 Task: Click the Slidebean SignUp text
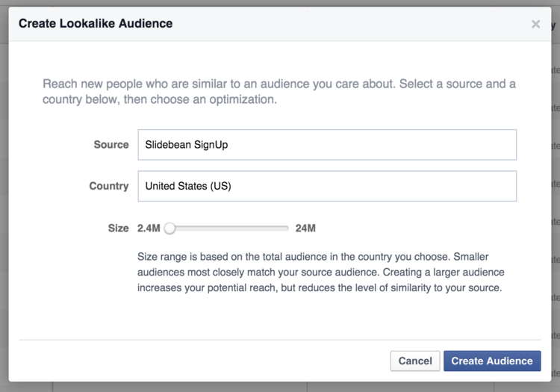click(x=187, y=145)
